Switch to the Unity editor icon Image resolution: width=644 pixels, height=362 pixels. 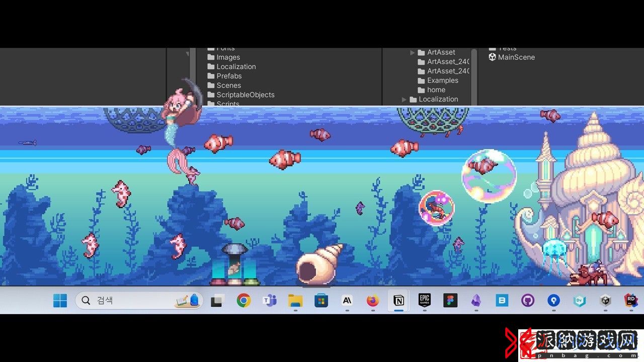[x=605, y=301]
